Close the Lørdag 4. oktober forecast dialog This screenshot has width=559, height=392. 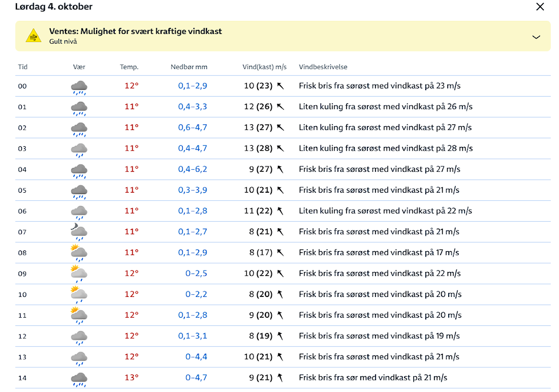point(540,7)
